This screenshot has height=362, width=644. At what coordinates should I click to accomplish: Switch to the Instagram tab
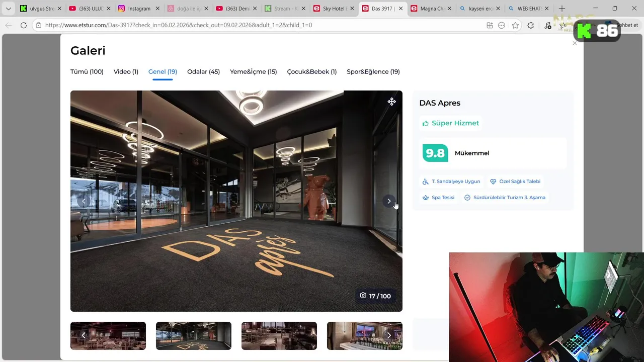[x=138, y=9]
